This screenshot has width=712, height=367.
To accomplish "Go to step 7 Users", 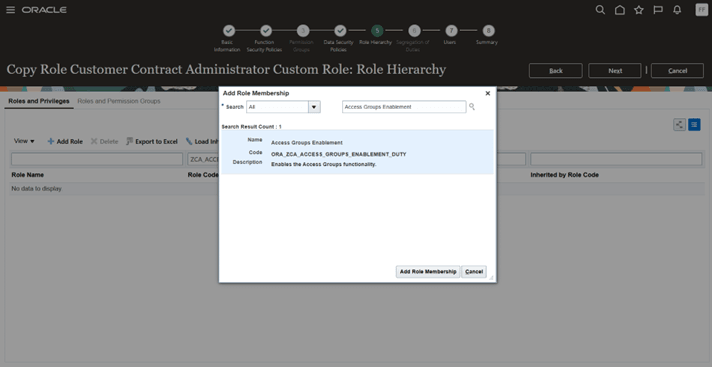I will pyautogui.click(x=451, y=31).
